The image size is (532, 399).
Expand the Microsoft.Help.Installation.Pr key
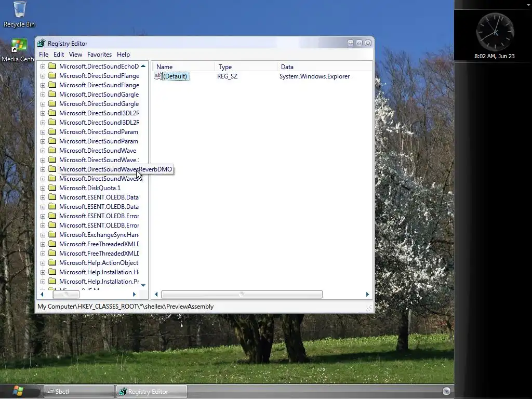click(x=43, y=282)
